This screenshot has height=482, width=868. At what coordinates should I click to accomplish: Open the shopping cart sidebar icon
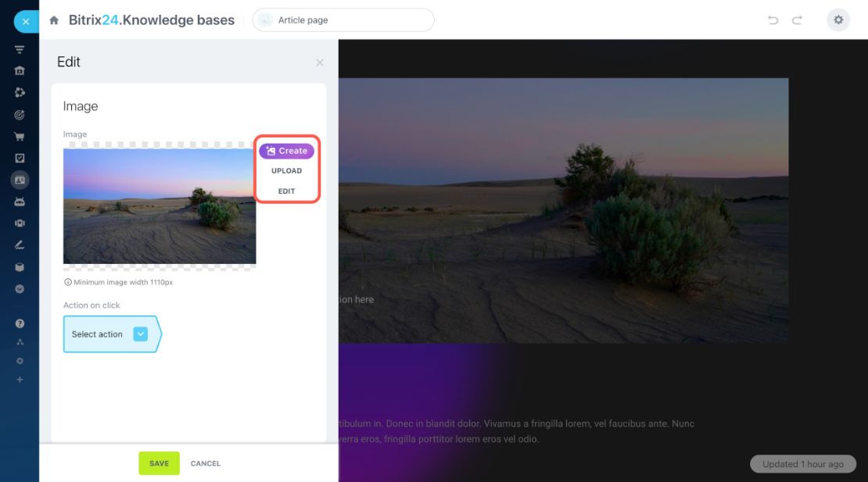coord(20,137)
